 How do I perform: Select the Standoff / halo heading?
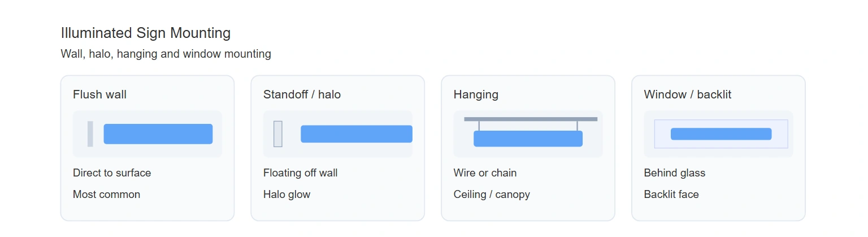click(x=302, y=94)
